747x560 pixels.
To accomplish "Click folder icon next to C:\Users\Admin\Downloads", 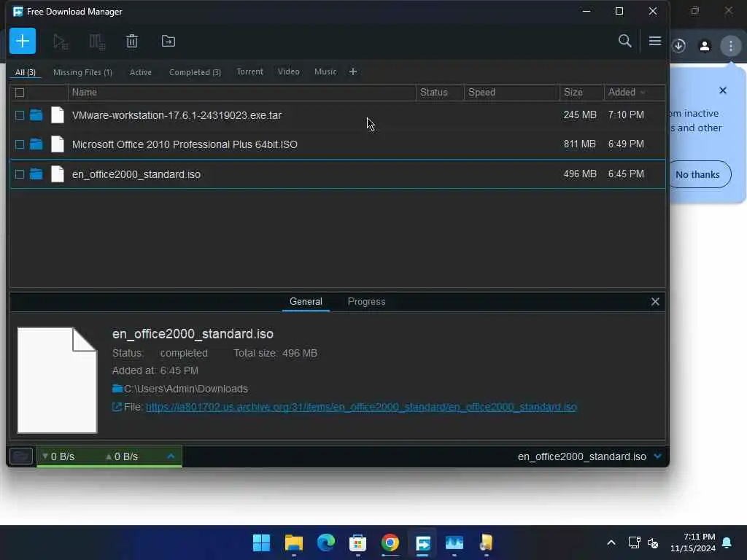I will 117,389.
